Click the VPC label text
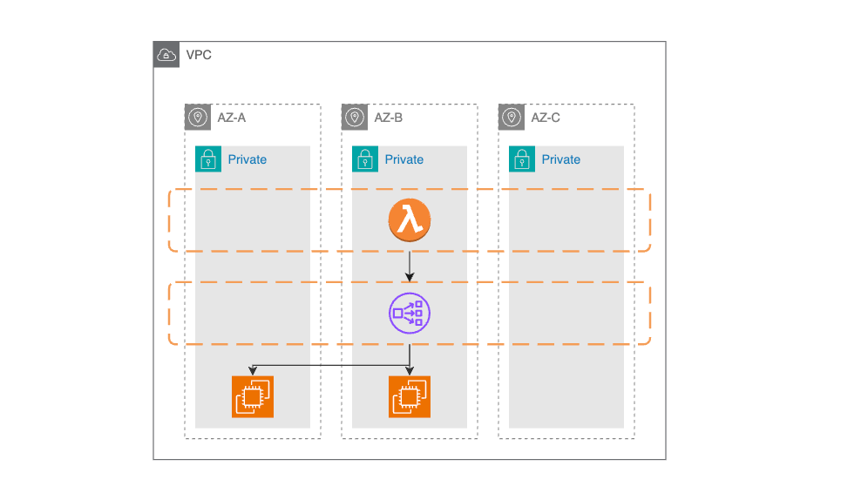The width and height of the screenshot is (868, 493). pyautogui.click(x=199, y=55)
